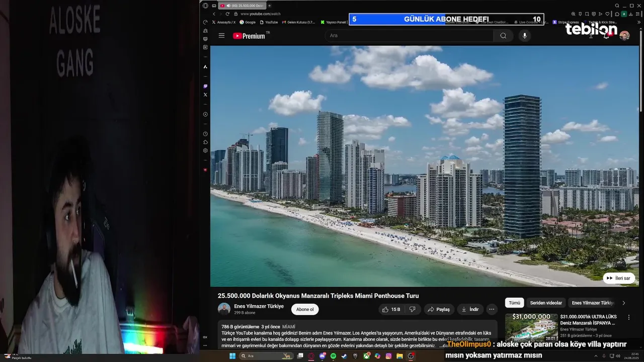Subscribe using the Abone ol button

click(x=304, y=309)
